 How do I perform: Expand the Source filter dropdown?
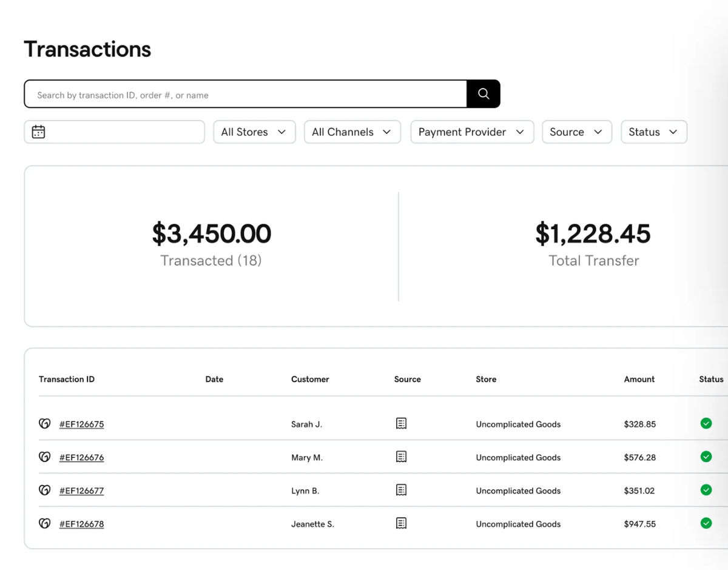576,132
